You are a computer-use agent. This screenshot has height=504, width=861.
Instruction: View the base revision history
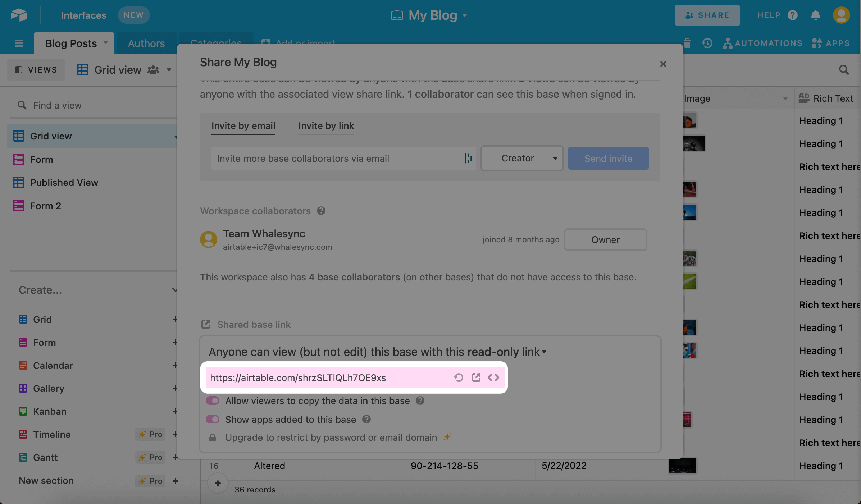[x=706, y=43]
